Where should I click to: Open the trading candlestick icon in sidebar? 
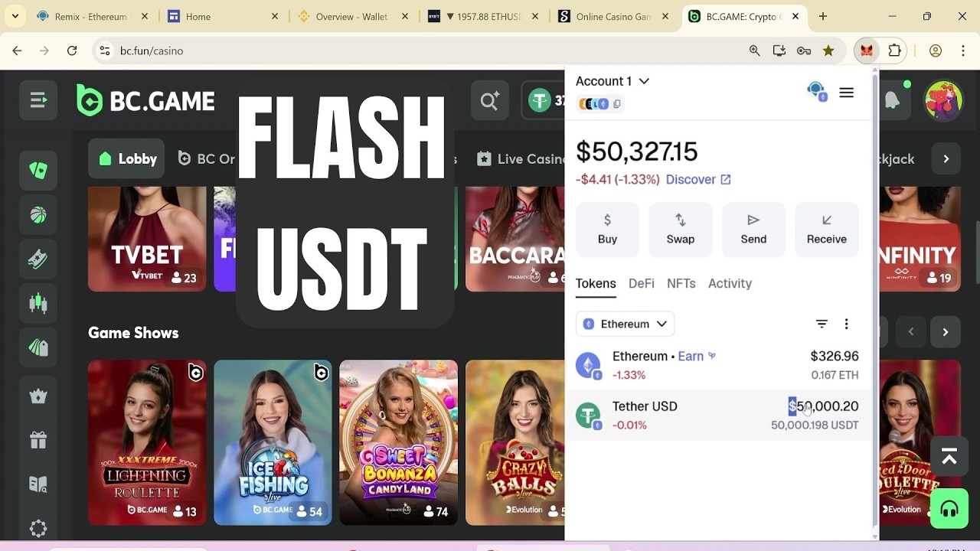[x=38, y=303]
